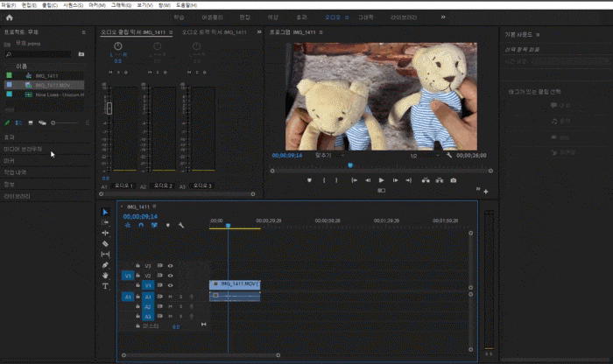Image resolution: width=613 pixels, height=364 pixels.
Task: Open playback resolution 1/2 dropdown
Action: click(425, 156)
